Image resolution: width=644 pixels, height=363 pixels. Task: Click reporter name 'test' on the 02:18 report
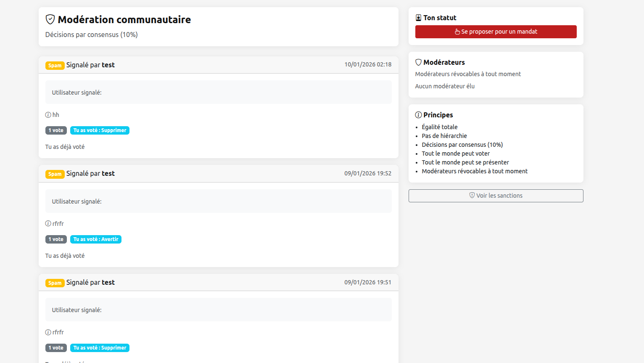108,65
